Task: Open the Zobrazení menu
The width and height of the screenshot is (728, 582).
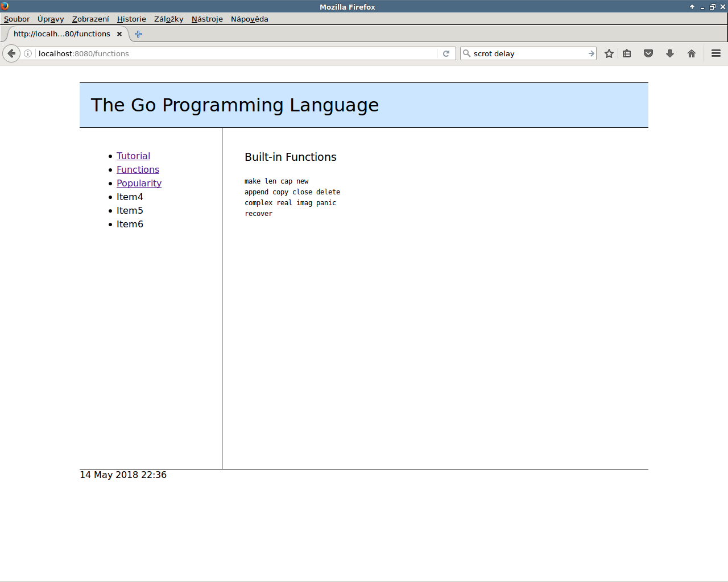Action: [90, 19]
